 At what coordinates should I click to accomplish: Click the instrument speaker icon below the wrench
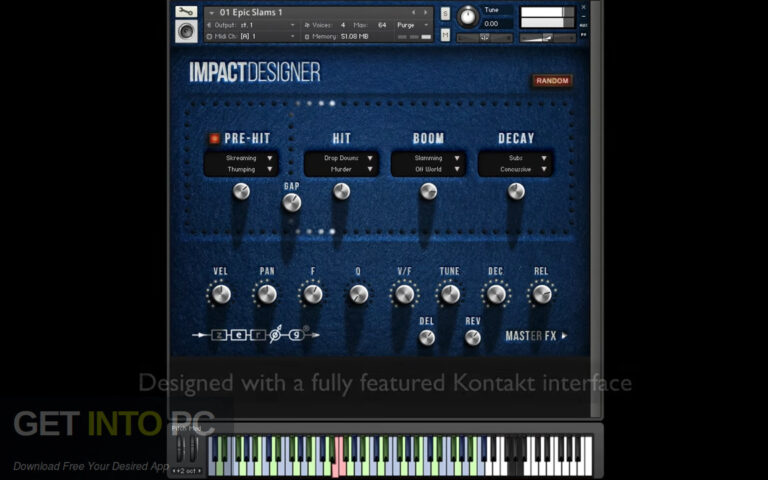click(186, 31)
